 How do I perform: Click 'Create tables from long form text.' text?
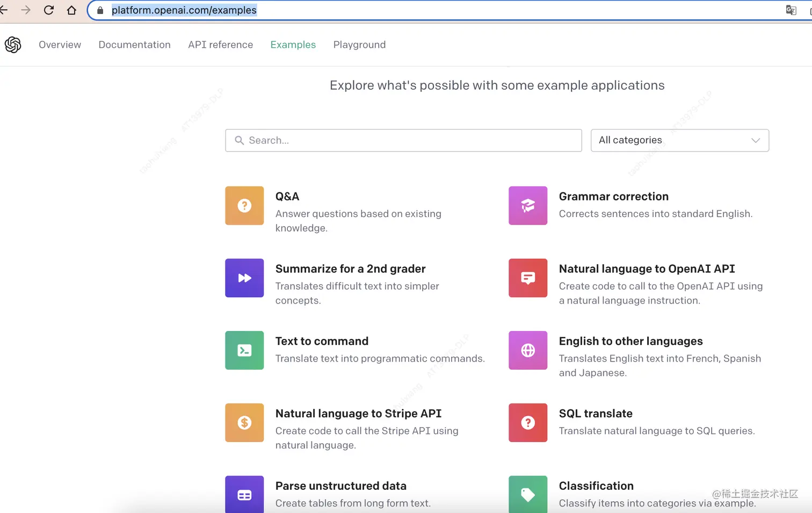tap(353, 503)
